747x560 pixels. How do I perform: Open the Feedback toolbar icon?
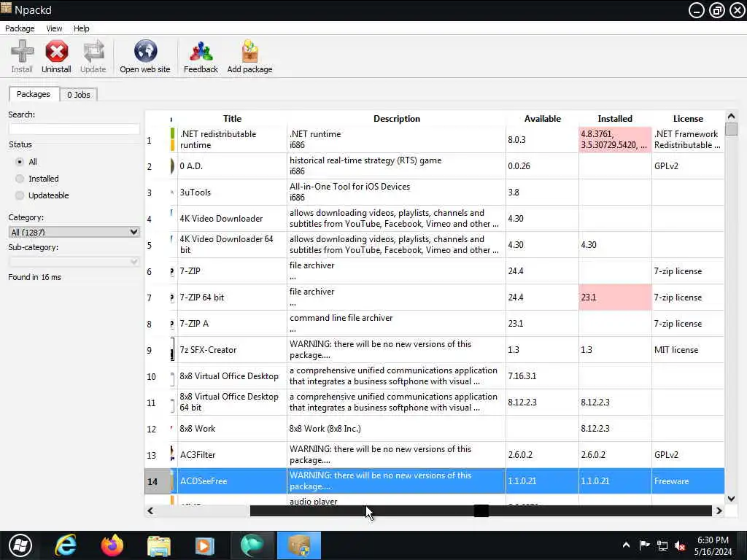click(201, 52)
